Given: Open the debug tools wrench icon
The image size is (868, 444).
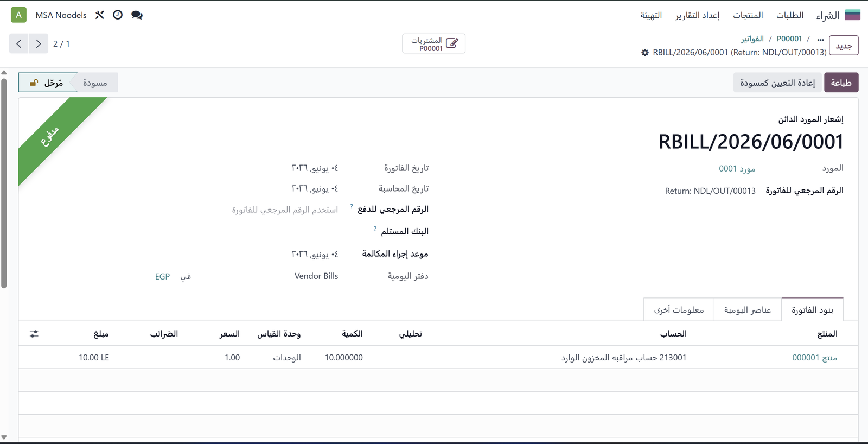Looking at the screenshot, I should coord(100,15).
